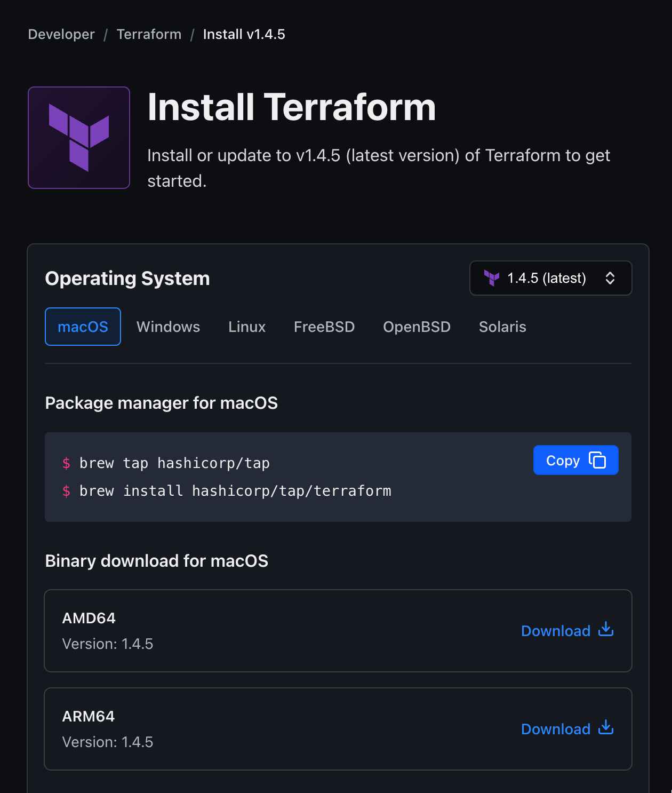This screenshot has height=793, width=672.
Task: Click the Terraform breadcrumb entry
Action: click(x=149, y=34)
